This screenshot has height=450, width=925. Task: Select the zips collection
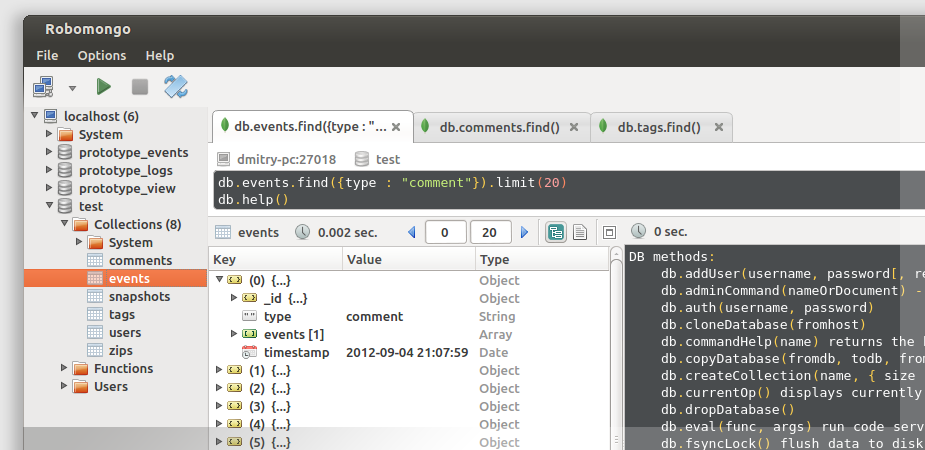point(120,350)
